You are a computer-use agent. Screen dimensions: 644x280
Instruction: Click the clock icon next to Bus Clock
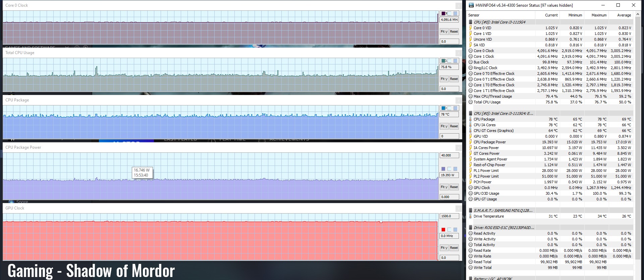pyautogui.click(x=471, y=62)
